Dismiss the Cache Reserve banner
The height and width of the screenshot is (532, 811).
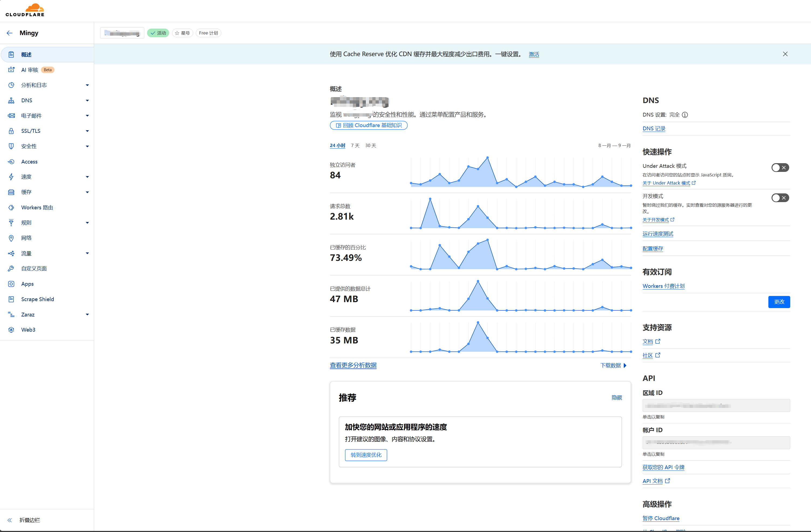coord(785,54)
